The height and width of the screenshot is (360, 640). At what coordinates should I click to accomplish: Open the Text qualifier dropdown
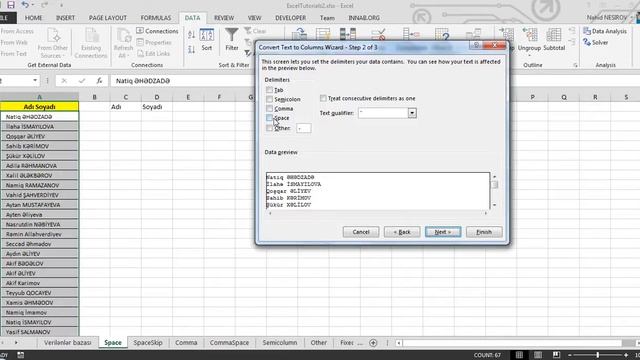[412, 113]
